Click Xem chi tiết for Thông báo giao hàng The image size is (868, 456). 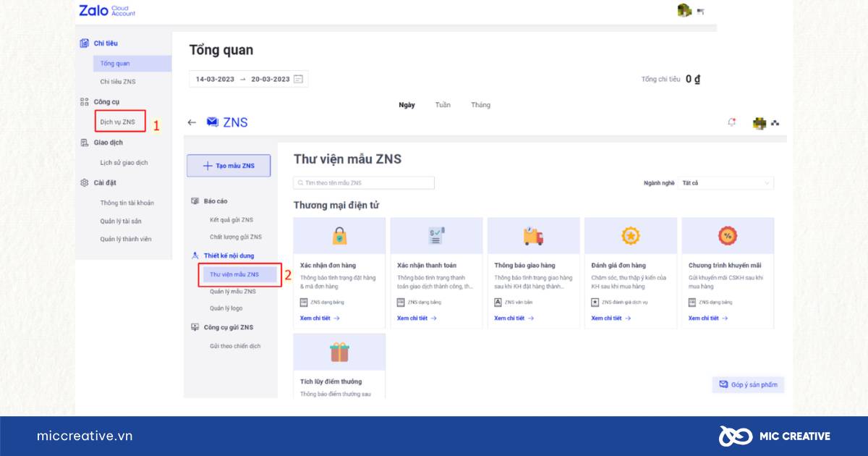[x=514, y=318]
